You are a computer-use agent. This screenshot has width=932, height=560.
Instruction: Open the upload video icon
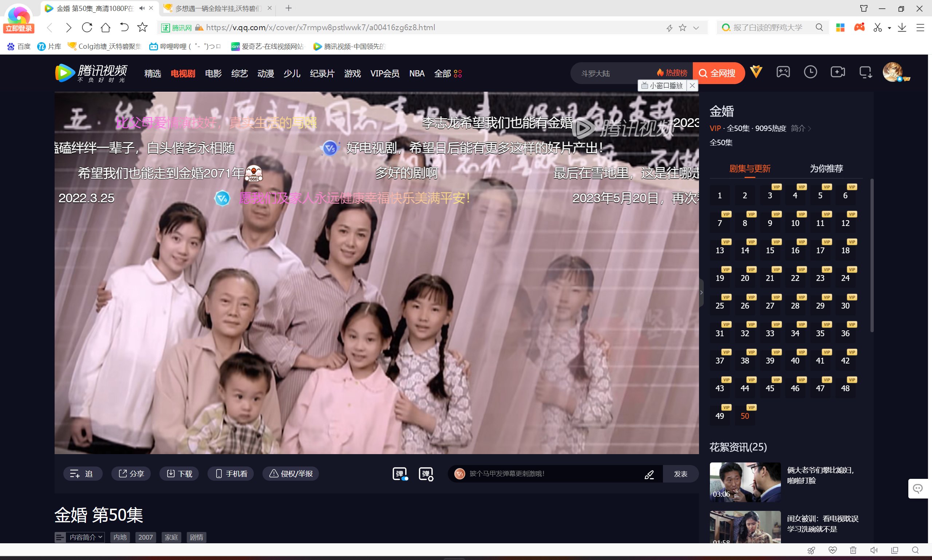838,72
